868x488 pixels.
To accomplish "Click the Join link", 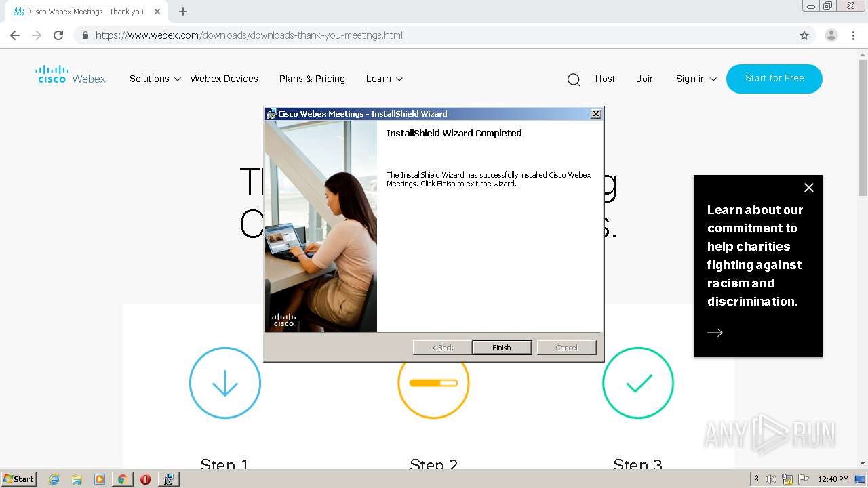I will click(646, 79).
